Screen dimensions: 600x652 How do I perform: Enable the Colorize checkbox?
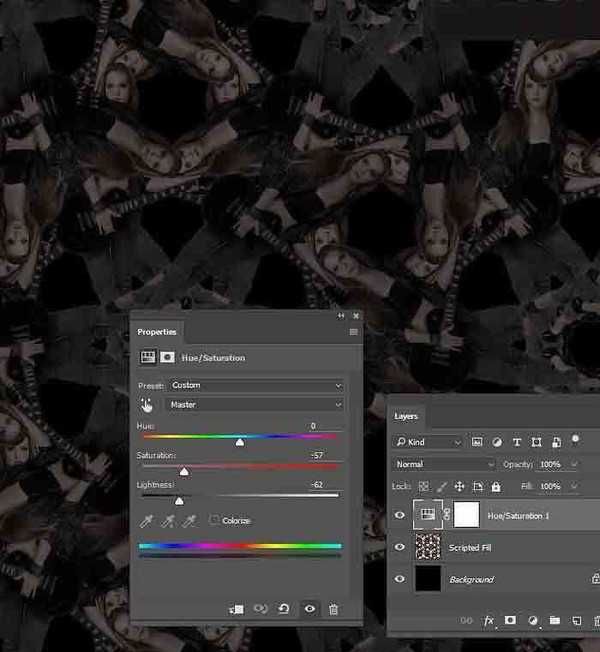tap(215, 520)
